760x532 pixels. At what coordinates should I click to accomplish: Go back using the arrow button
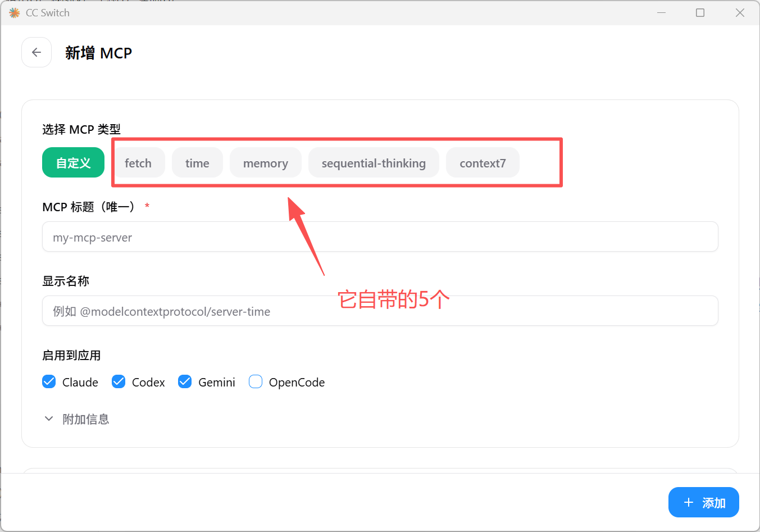[x=37, y=52]
